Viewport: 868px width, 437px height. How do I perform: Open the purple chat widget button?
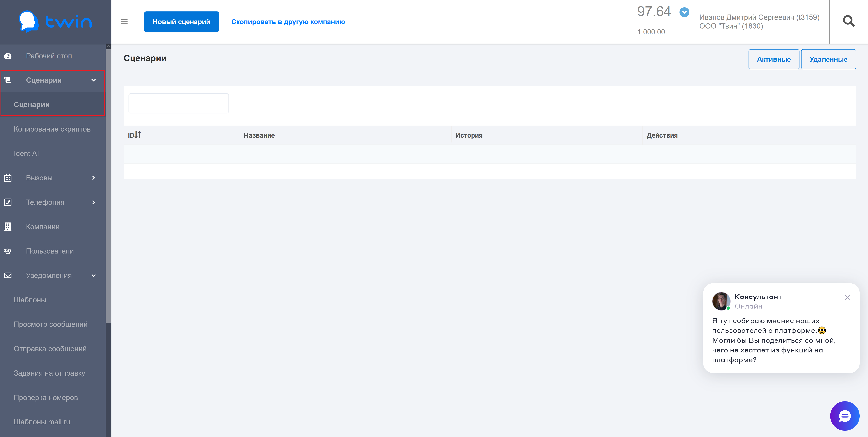coord(844,416)
